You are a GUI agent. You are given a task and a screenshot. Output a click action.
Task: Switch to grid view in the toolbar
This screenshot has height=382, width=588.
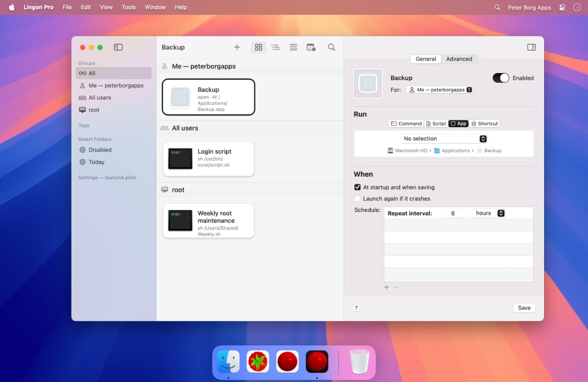click(x=258, y=47)
